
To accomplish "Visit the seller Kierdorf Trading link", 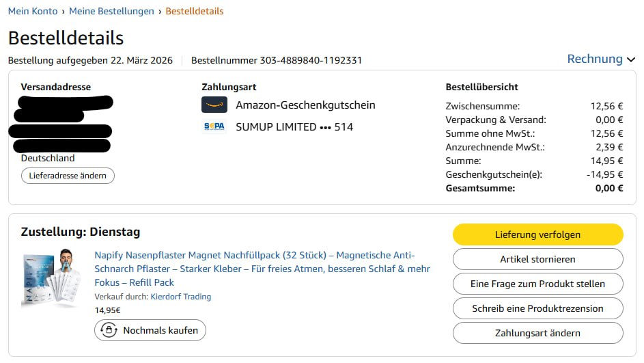I will coord(181,297).
